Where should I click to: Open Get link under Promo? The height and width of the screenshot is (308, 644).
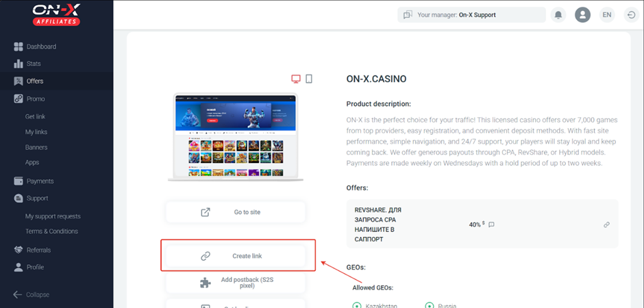[36, 116]
